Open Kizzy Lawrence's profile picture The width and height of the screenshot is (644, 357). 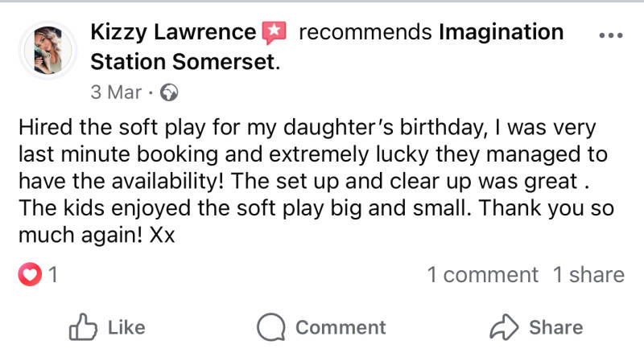47,50
